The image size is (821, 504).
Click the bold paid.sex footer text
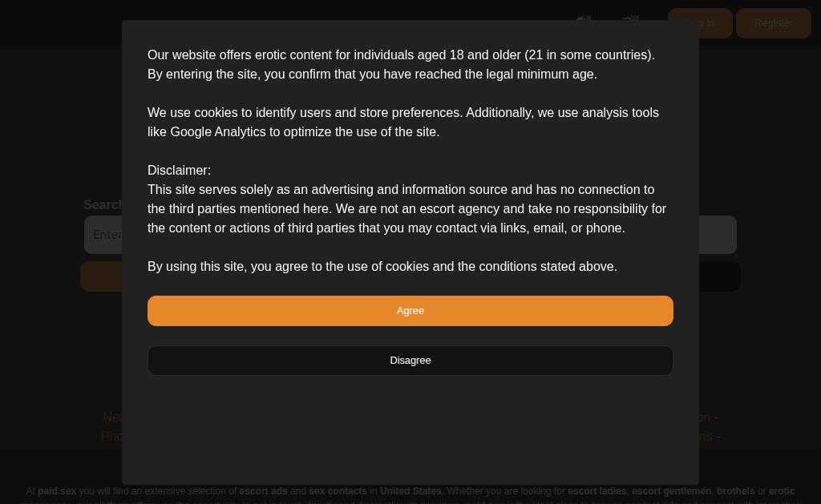click(x=57, y=491)
